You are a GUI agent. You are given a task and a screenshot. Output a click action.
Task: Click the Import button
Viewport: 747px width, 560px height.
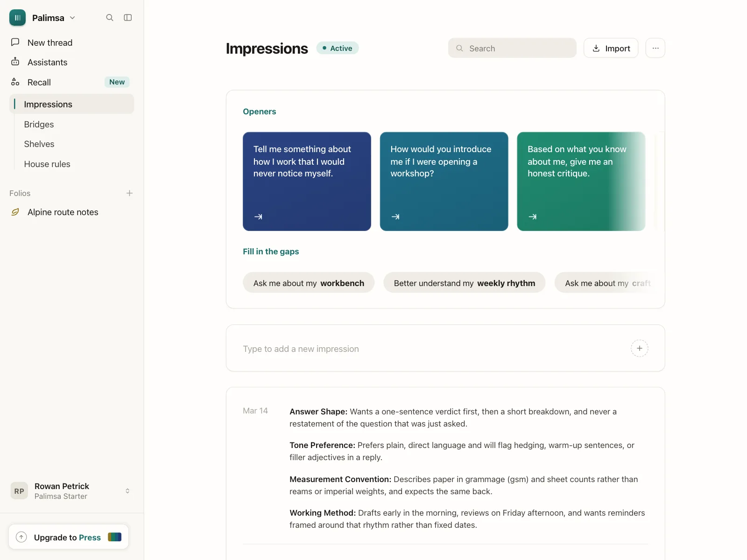[611, 48]
